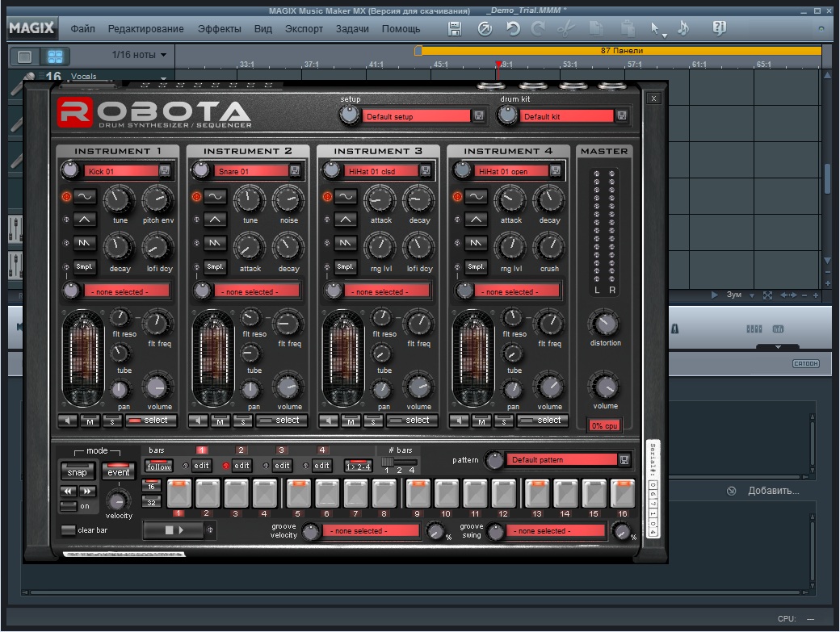Switch to the multi-track grid view icon
840x632 pixels.
click(55, 56)
